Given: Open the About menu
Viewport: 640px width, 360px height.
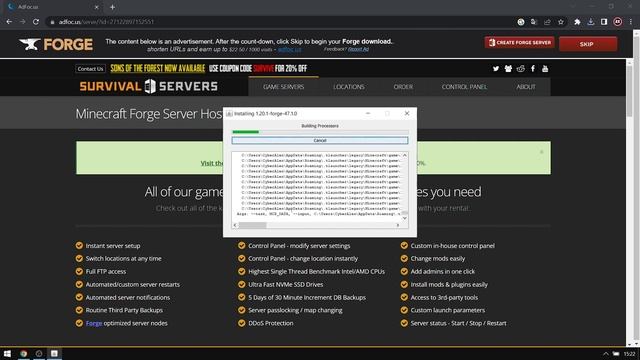Looking at the screenshot, I should 525,87.
